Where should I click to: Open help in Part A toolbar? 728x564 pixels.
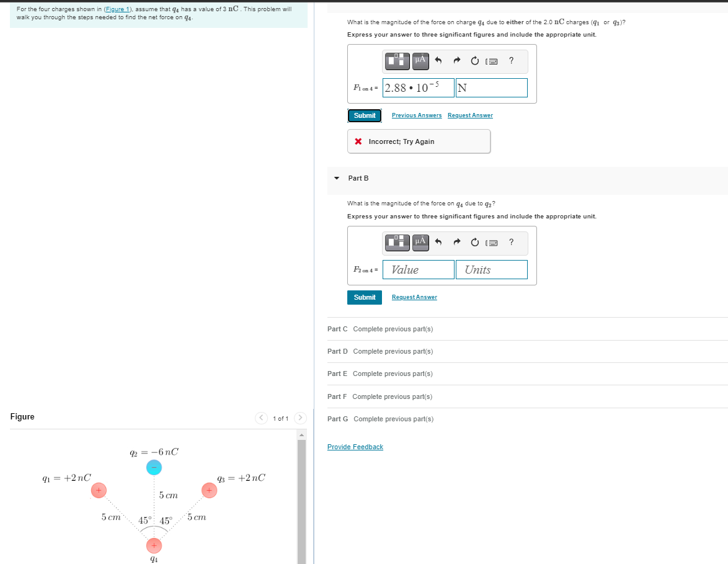pos(511,60)
